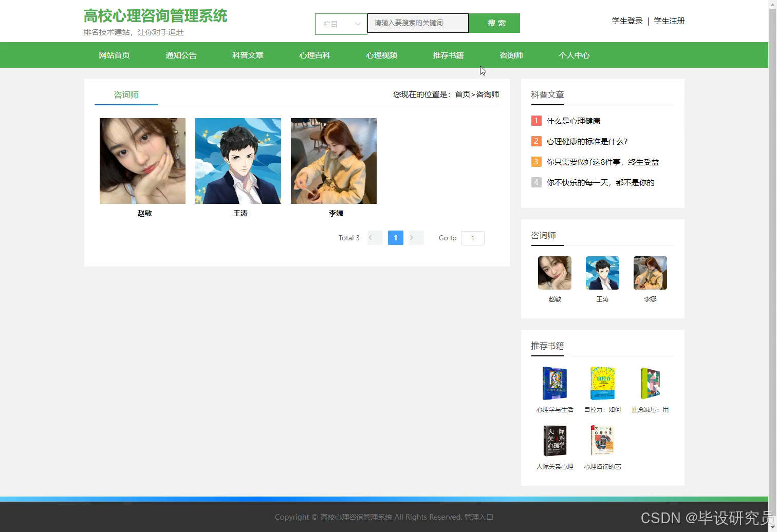Open the 栏目 category dropdown
This screenshot has height=532, width=777.
[x=341, y=24]
